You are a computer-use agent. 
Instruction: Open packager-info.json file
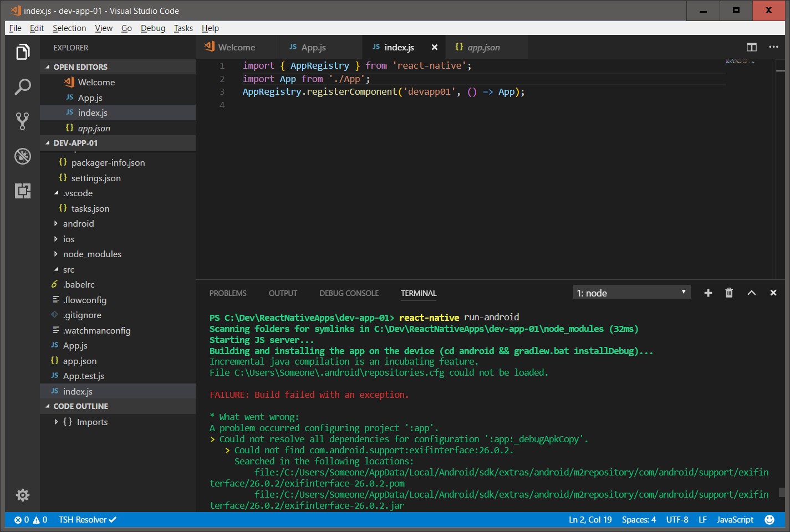coord(118,163)
